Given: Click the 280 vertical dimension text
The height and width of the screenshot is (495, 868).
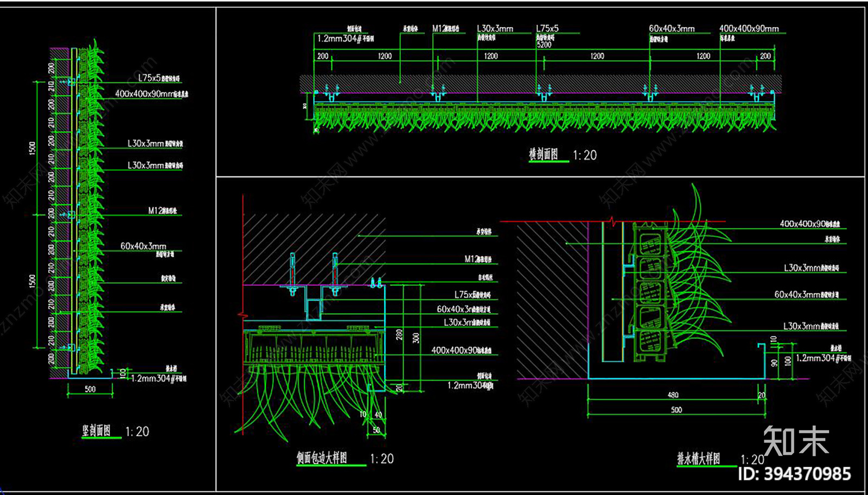Looking at the screenshot, I should [x=399, y=334].
